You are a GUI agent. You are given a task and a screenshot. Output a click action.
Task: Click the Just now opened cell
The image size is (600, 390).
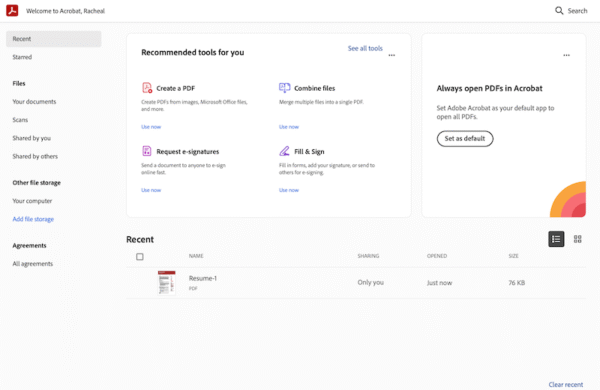439,283
